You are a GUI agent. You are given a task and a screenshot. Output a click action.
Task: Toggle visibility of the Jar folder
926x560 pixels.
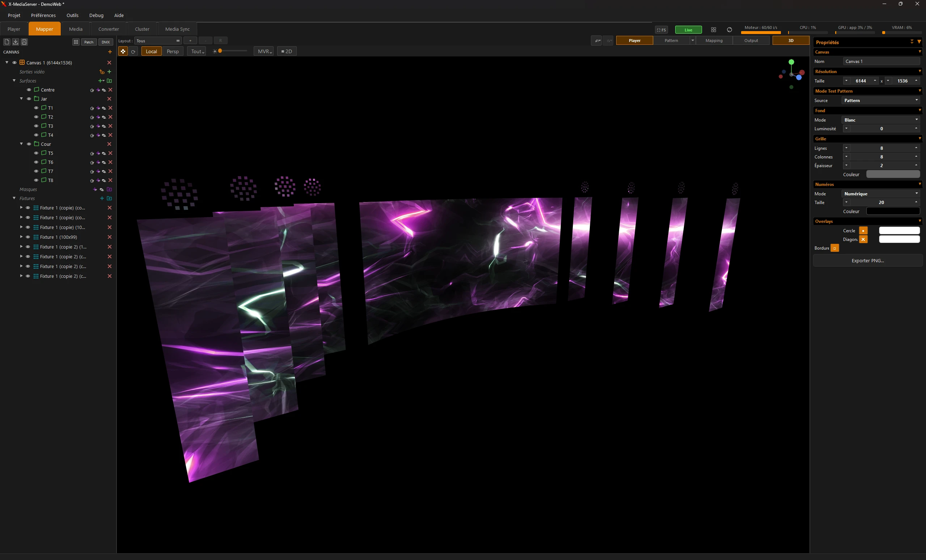[x=29, y=99]
